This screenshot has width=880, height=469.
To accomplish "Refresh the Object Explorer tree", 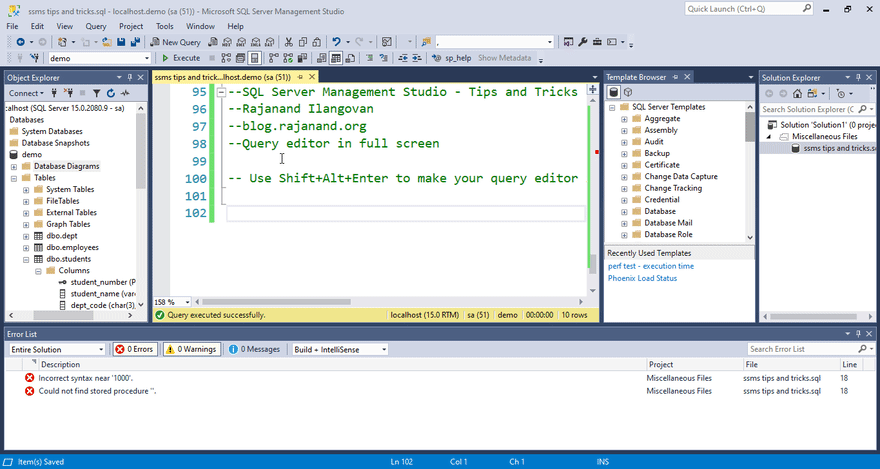I will 111,93.
